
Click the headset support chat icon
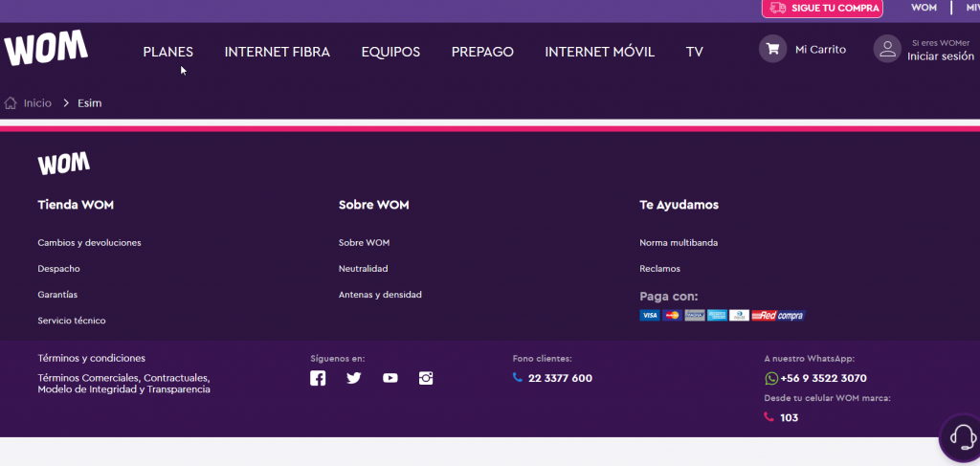[x=960, y=436]
